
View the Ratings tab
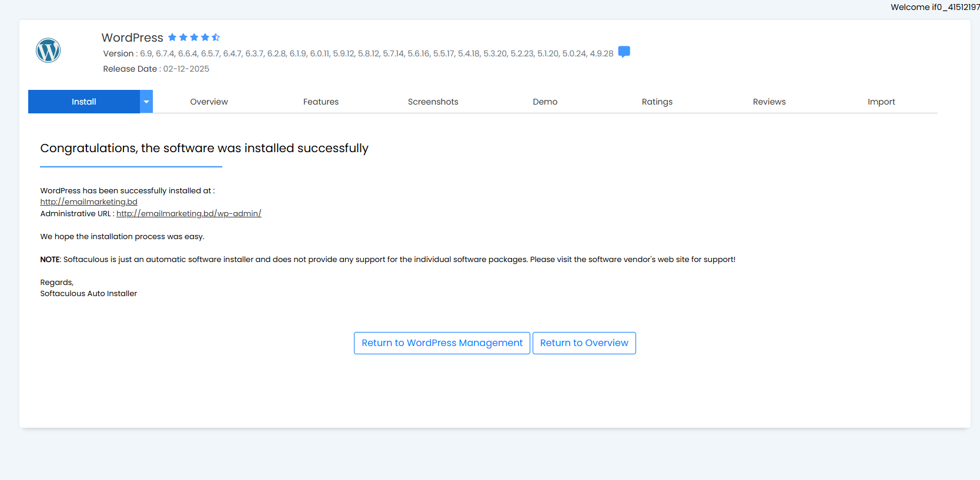click(657, 102)
